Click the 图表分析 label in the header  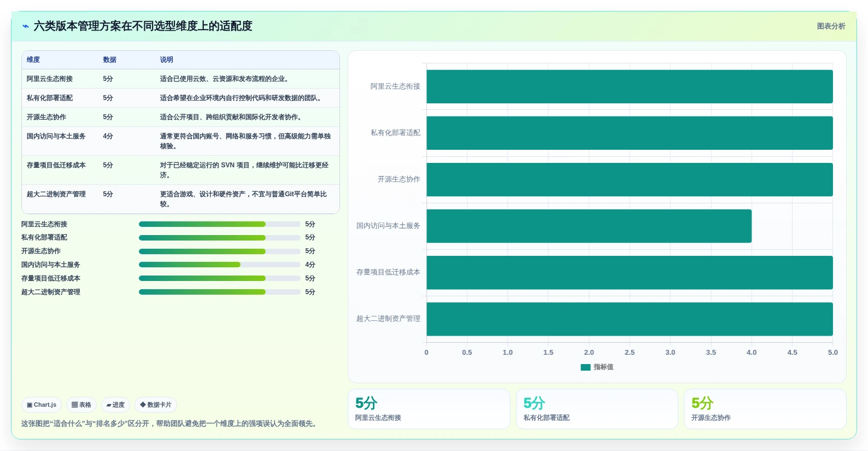pos(831,26)
